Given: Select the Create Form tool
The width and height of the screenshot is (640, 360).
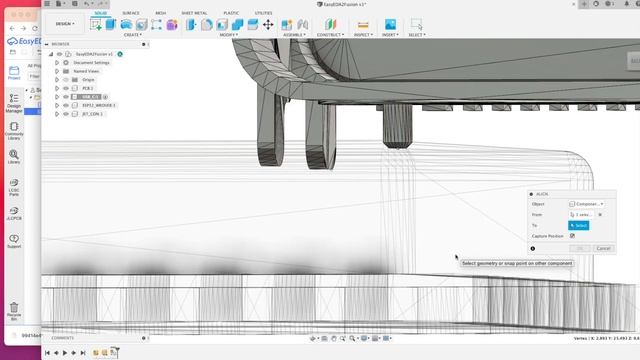Looking at the screenshot, I should click(x=156, y=24).
